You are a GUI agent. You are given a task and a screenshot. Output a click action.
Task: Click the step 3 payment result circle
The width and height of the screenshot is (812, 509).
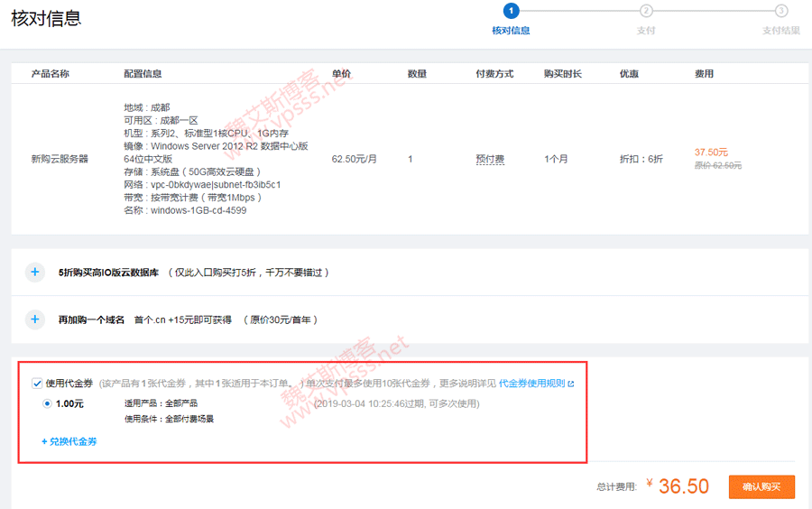pyautogui.click(x=781, y=11)
